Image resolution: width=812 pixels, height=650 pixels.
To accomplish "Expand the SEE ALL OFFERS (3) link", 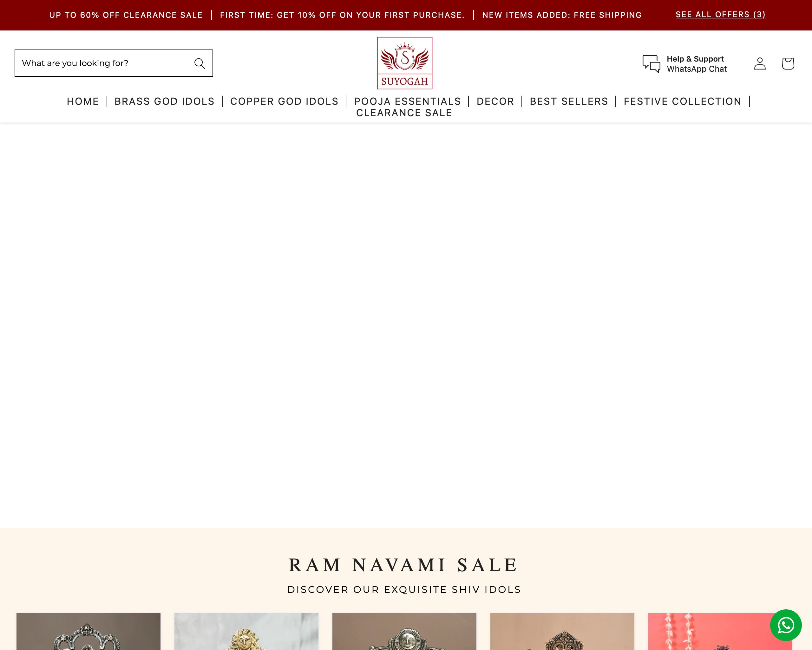I will coord(720,14).
